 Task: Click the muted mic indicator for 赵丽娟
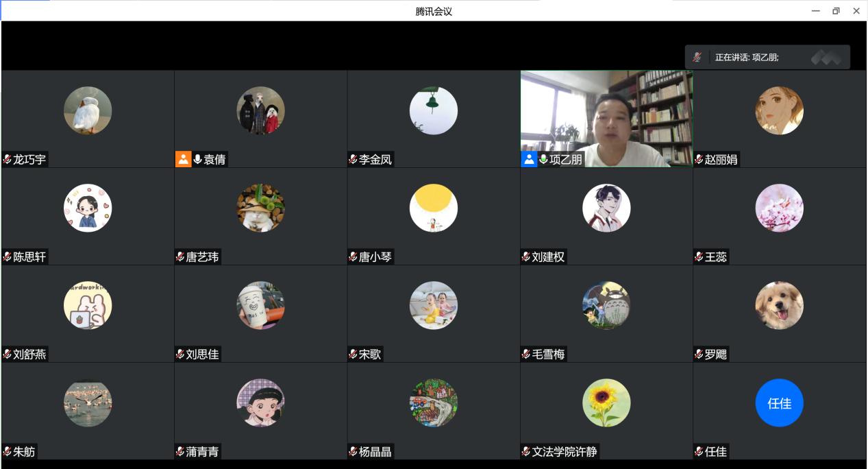point(699,160)
